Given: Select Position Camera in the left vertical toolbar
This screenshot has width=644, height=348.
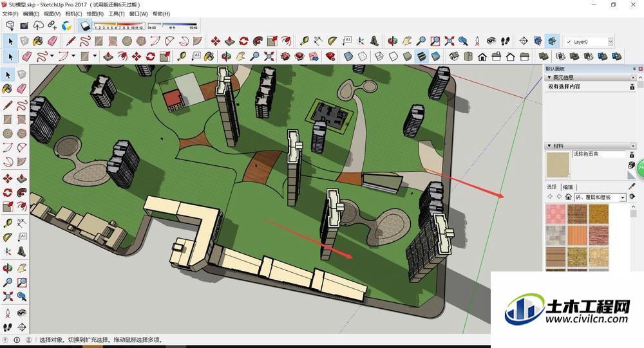Looking at the screenshot, I should (7, 313).
